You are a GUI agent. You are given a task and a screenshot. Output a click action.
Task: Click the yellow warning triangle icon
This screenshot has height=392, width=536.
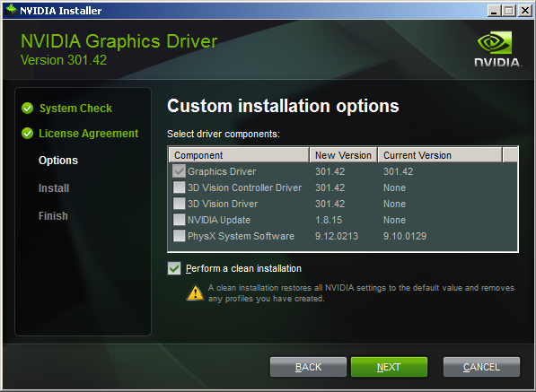[x=196, y=292]
